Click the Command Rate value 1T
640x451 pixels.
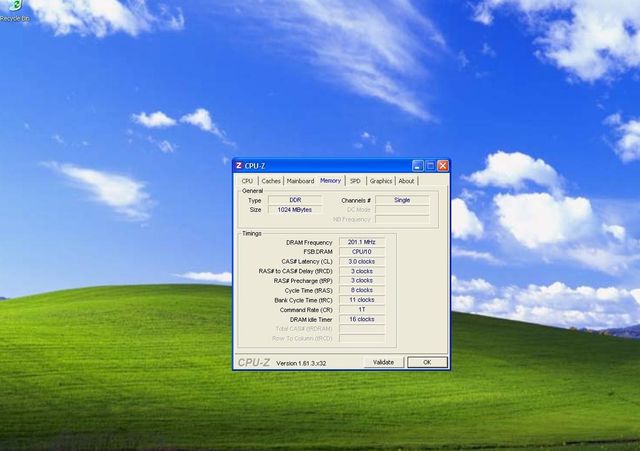click(362, 309)
